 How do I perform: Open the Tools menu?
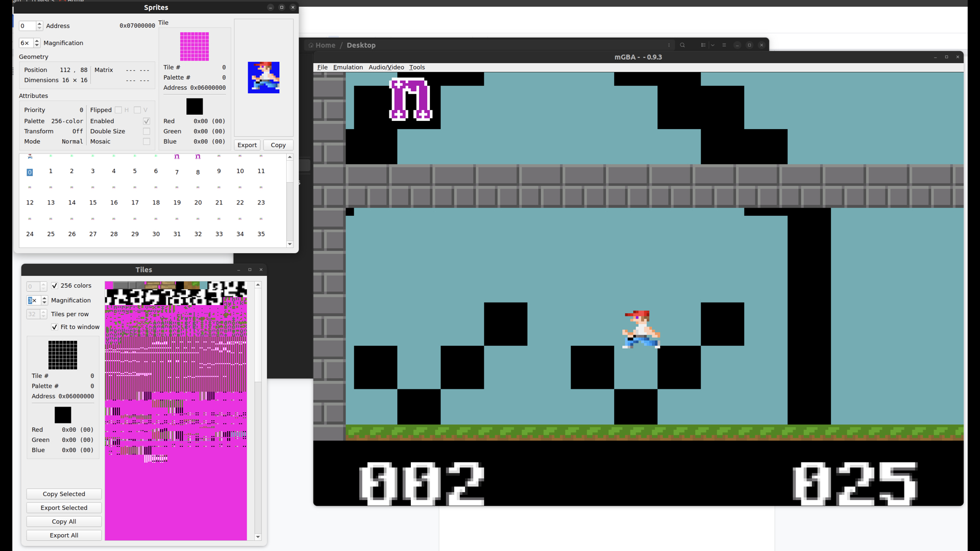click(417, 67)
